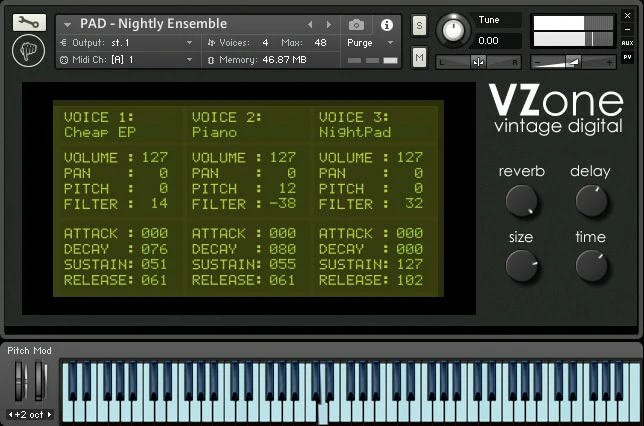Toggle the AUX sends button
644x426 pixels.
click(x=627, y=43)
